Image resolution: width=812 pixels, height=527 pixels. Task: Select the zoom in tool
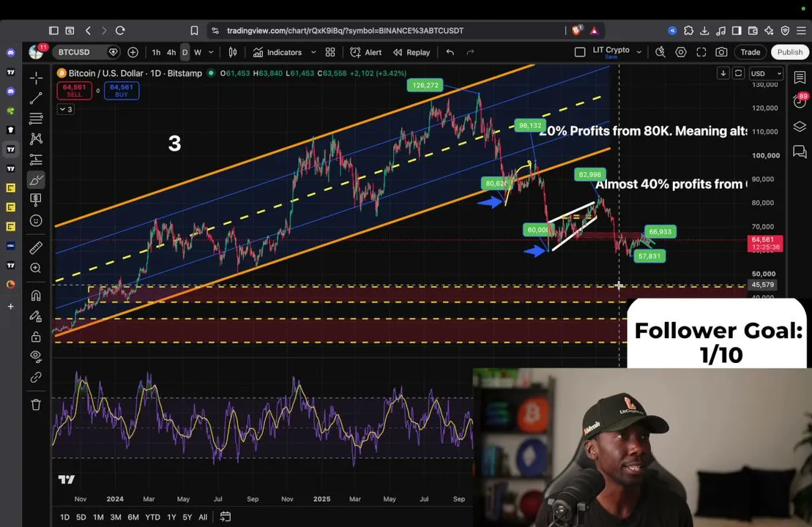point(36,268)
